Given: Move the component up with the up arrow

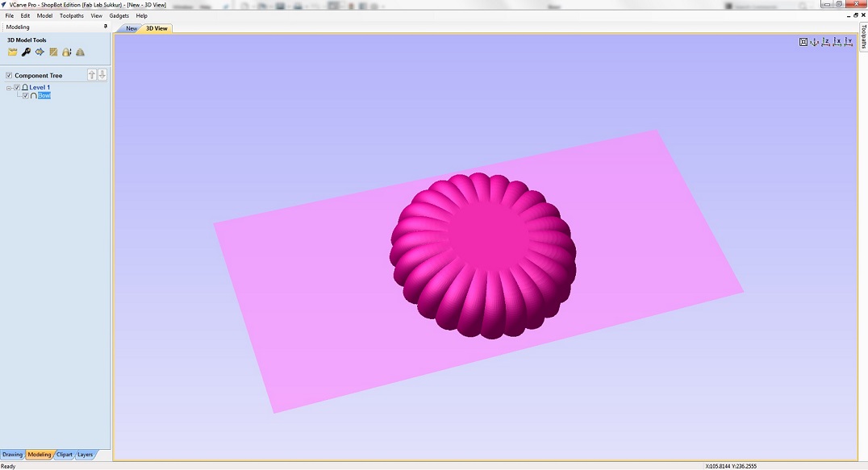Looking at the screenshot, I should coord(92,75).
